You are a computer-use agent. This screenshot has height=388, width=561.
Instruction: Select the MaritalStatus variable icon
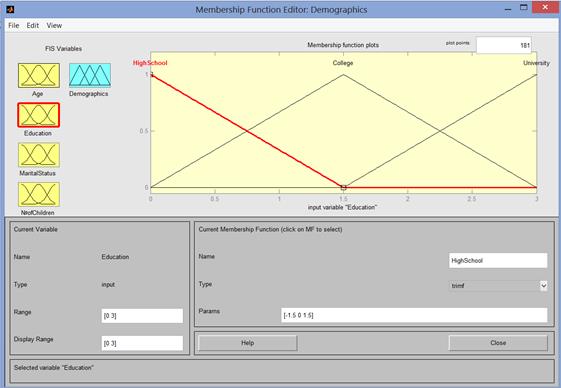tap(39, 155)
